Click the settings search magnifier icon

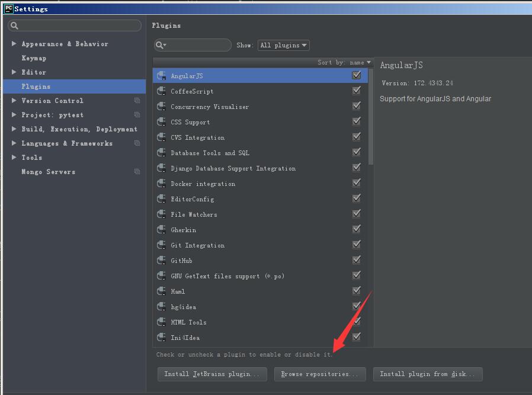[x=14, y=25]
